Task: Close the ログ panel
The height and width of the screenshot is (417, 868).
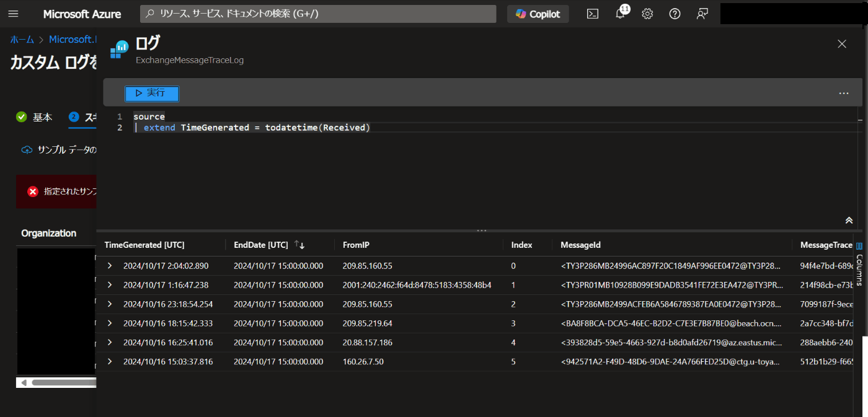Action: click(842, 44)
